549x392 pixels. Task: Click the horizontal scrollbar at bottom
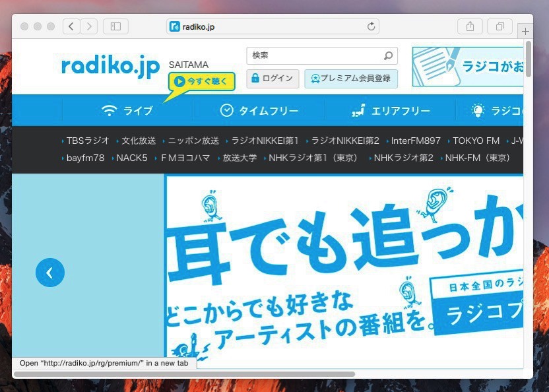[x=185, y=374]
